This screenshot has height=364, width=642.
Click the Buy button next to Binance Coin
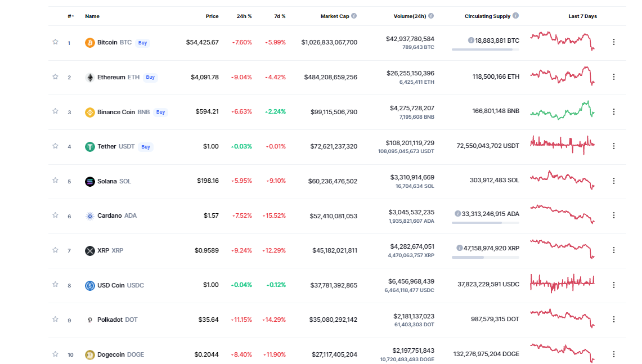pos(160,112)
